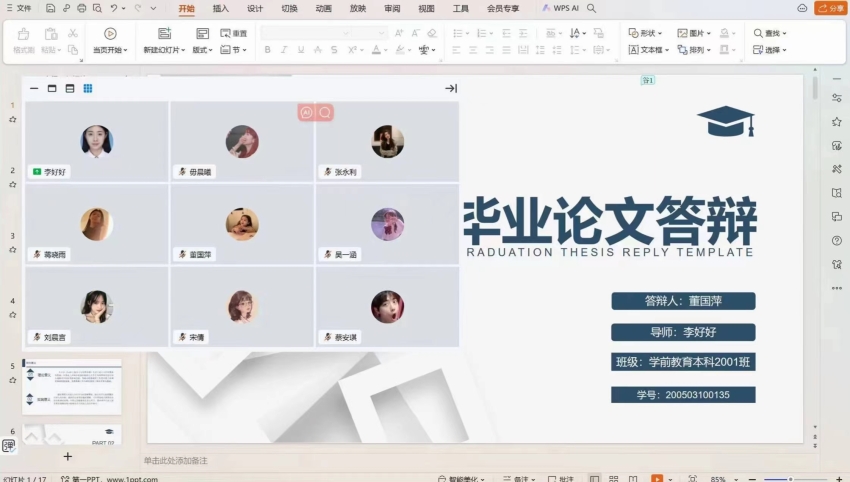Adjust the zoom slider handle
The width and height of the screenshot is (850, 482).
(x=791, y=479)
